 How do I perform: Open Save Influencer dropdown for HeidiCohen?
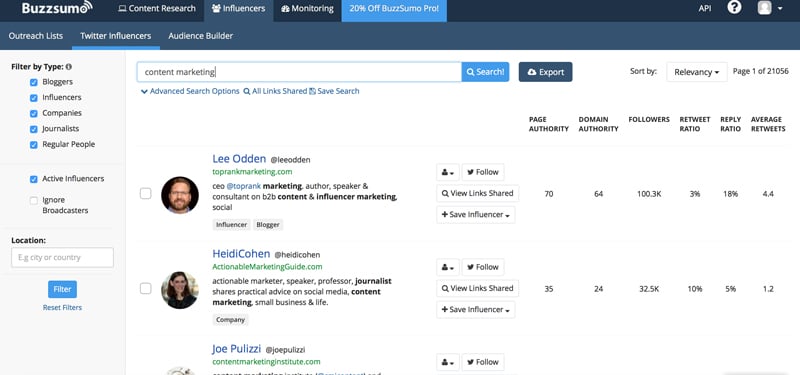476,310
